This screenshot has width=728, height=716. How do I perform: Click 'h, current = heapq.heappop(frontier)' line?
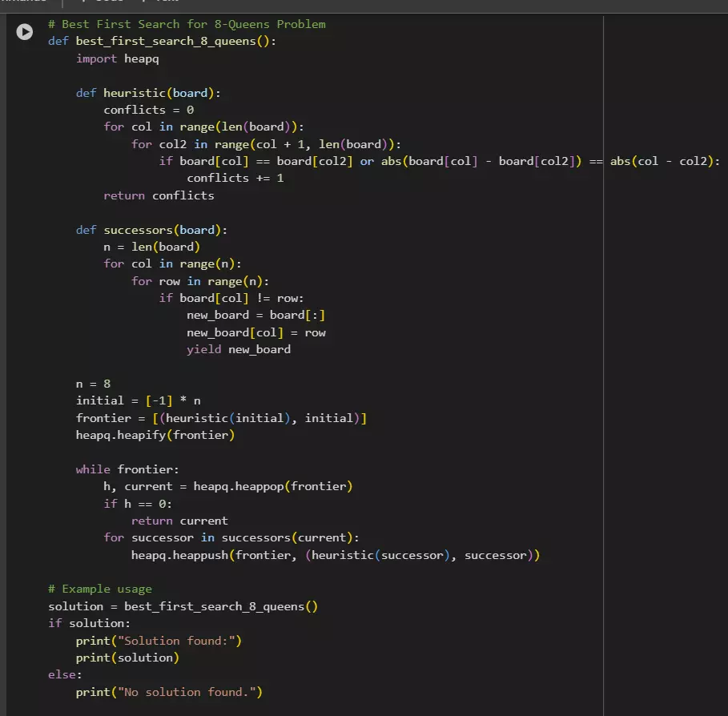[228, 487]
